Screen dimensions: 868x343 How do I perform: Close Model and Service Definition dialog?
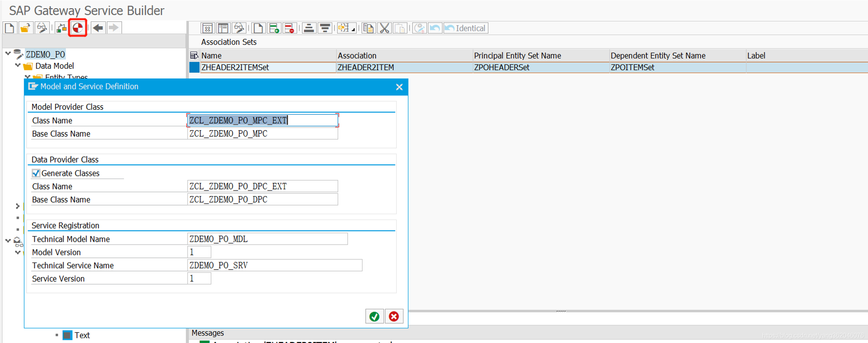tap(399, 87)
